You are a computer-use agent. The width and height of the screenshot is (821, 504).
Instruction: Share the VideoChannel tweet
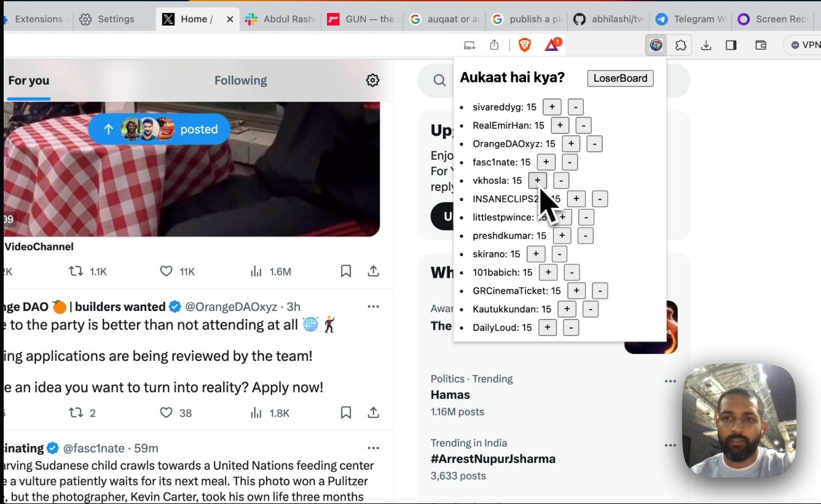[x=373, y=271]
